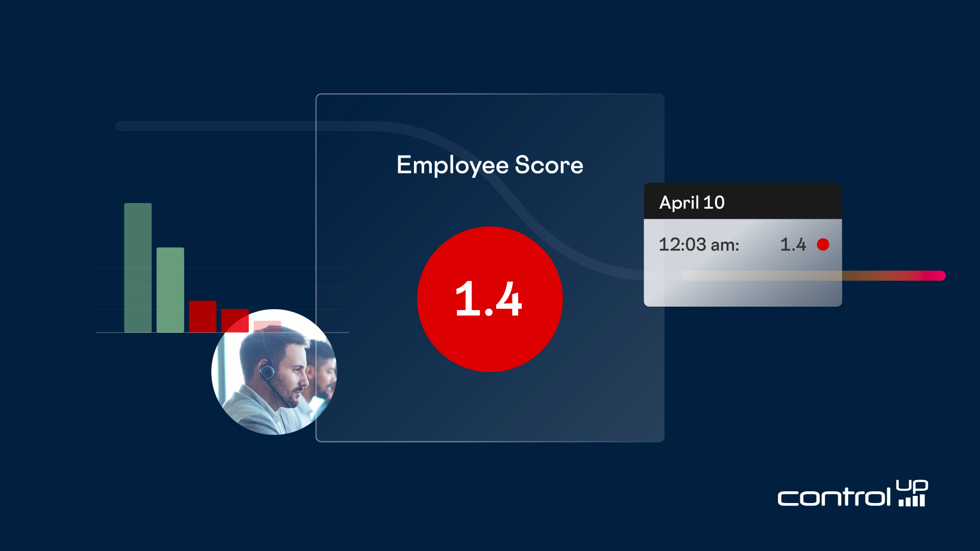Click the Employee Score heading
This screenshot has height=551, width=980.
point(489,165)
